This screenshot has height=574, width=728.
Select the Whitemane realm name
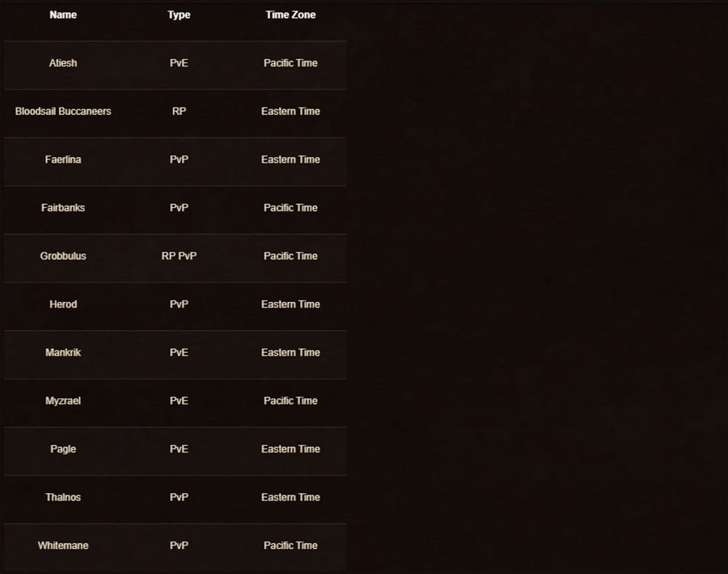tap(63, 546)
